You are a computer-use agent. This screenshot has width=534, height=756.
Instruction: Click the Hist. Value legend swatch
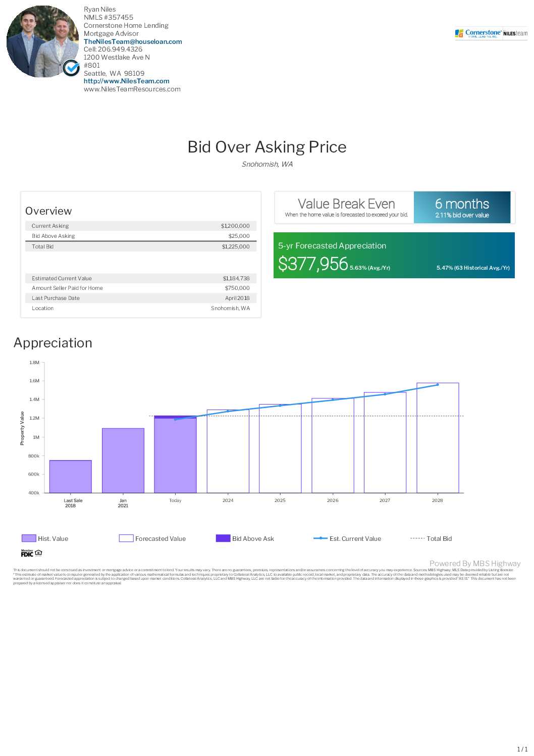click(x=29, y=538)
